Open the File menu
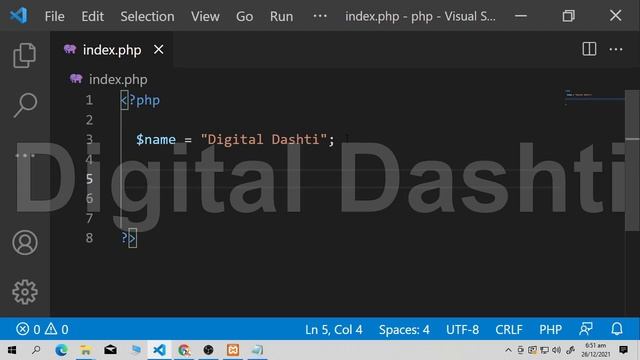Viewport: 640px width, 360px height. [x=54, y=16]
